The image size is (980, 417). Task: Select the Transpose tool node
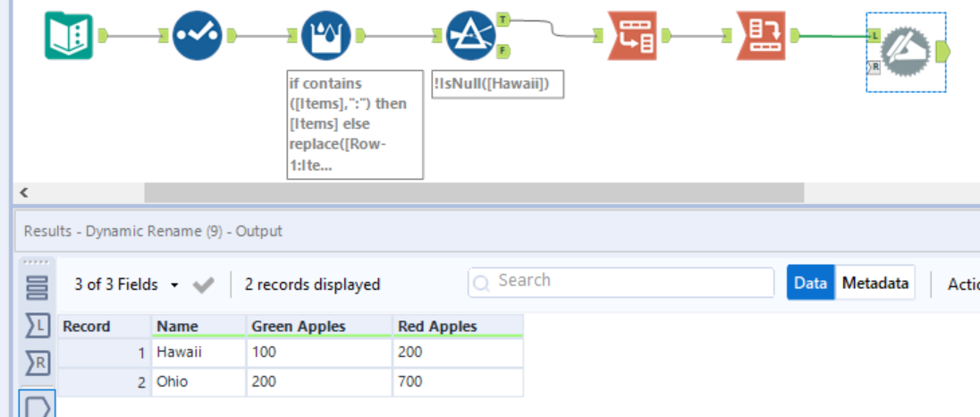point(761,36)
